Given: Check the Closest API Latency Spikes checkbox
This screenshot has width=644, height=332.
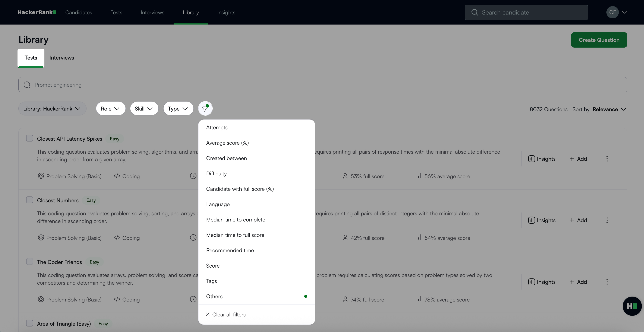Looking at the screenshot, I should [x=29, y=138].
